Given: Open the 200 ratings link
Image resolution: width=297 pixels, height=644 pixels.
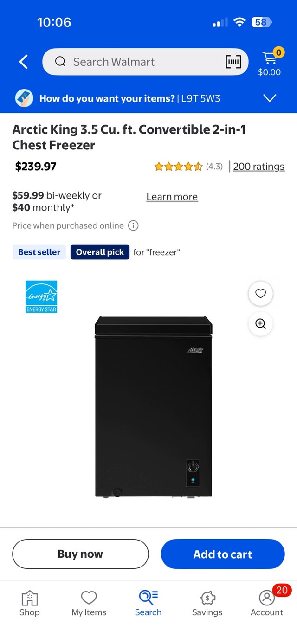Looking at the screenshot, I should pyautogui.click(x=259, y=167).
